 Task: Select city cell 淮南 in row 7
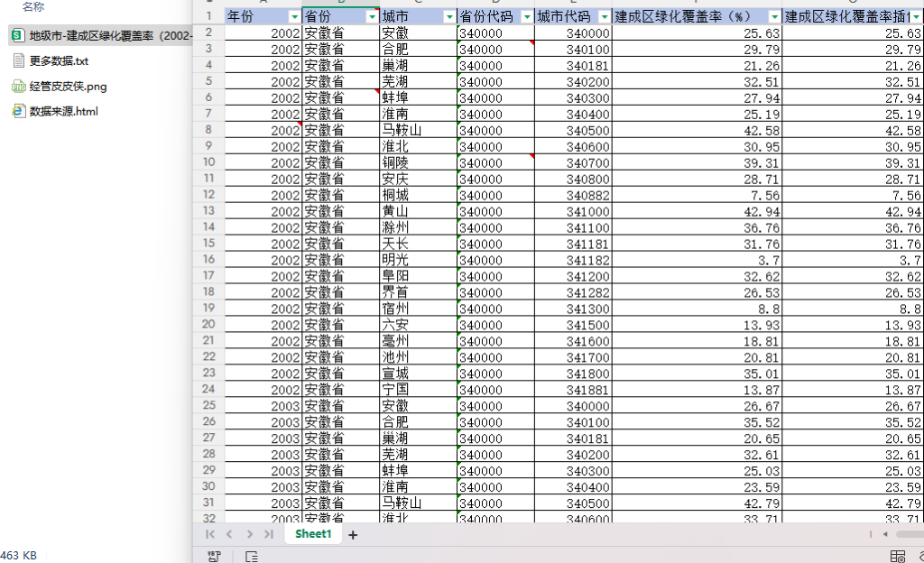click(x=418, y=114)
